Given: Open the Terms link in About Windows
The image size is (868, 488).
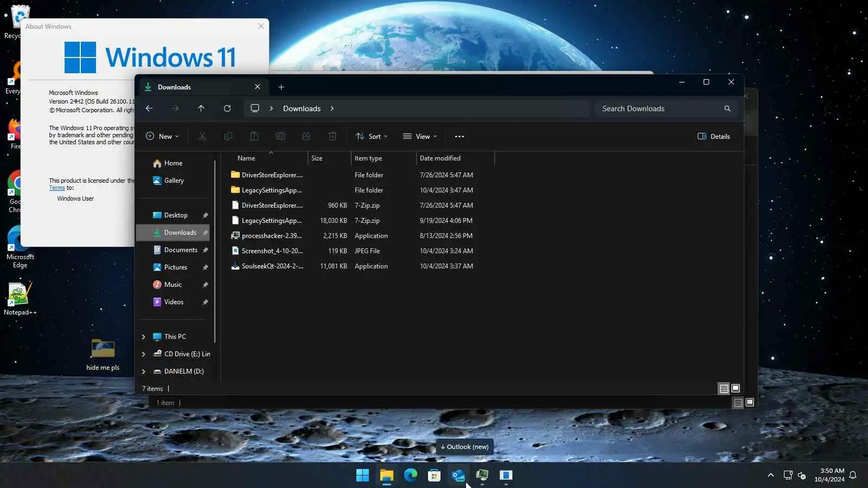Looking at the screenshot, I should pos(57,188).
